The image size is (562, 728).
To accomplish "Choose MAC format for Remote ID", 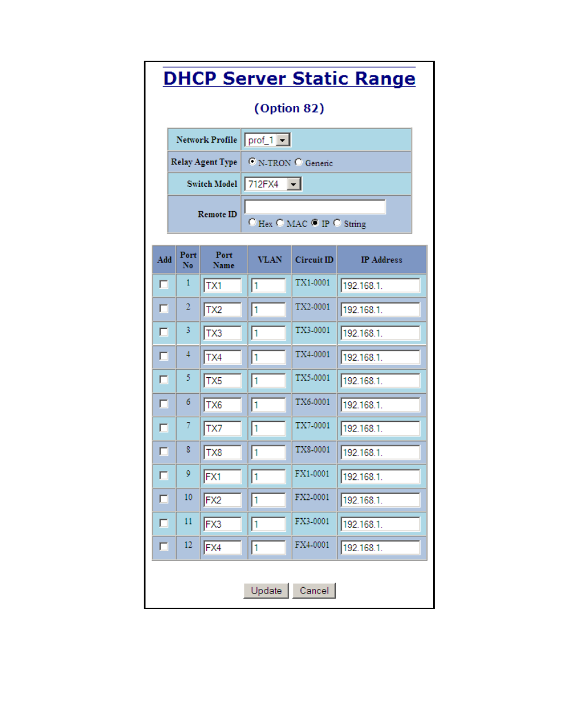I will 280,223.
